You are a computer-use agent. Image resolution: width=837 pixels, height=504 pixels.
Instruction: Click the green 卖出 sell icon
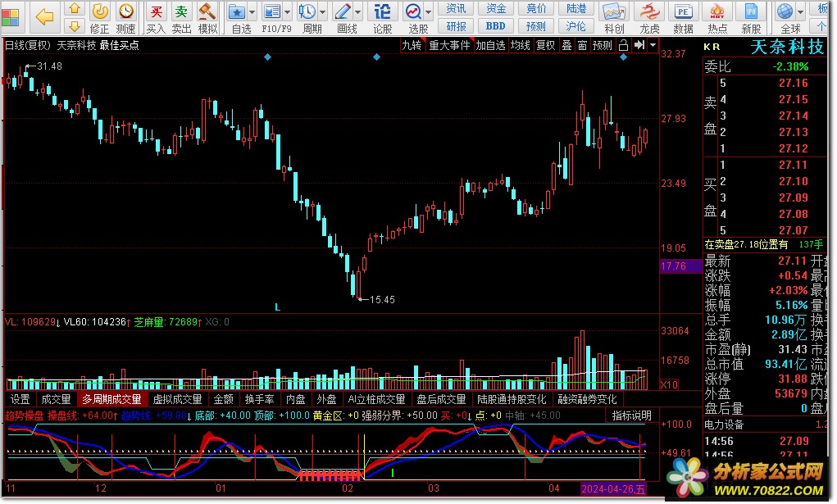(x=181, y=11)
